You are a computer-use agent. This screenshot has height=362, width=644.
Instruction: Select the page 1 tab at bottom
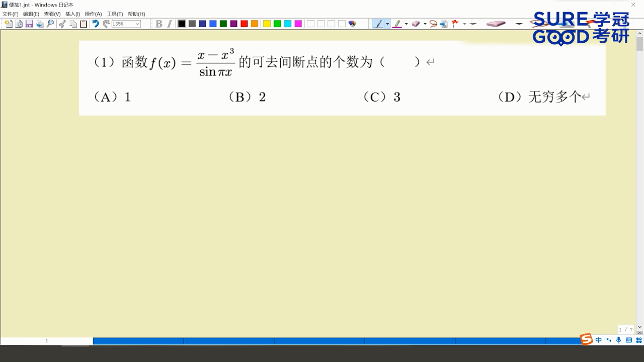47,341
